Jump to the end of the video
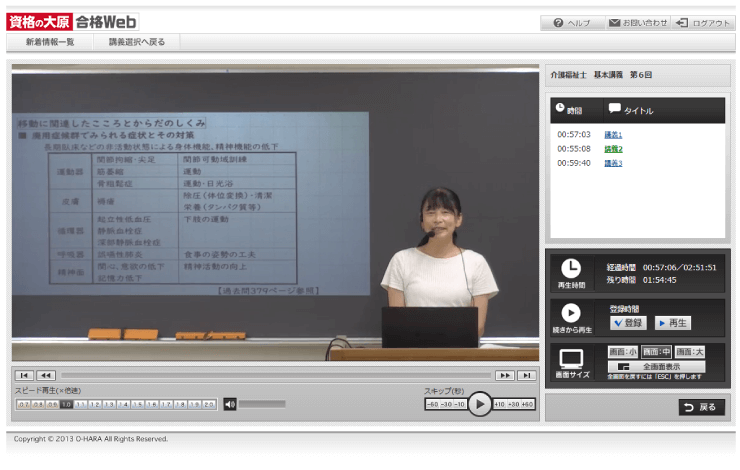Image resolution: width=740 pixels, height=470 pixels. [526, 375]
